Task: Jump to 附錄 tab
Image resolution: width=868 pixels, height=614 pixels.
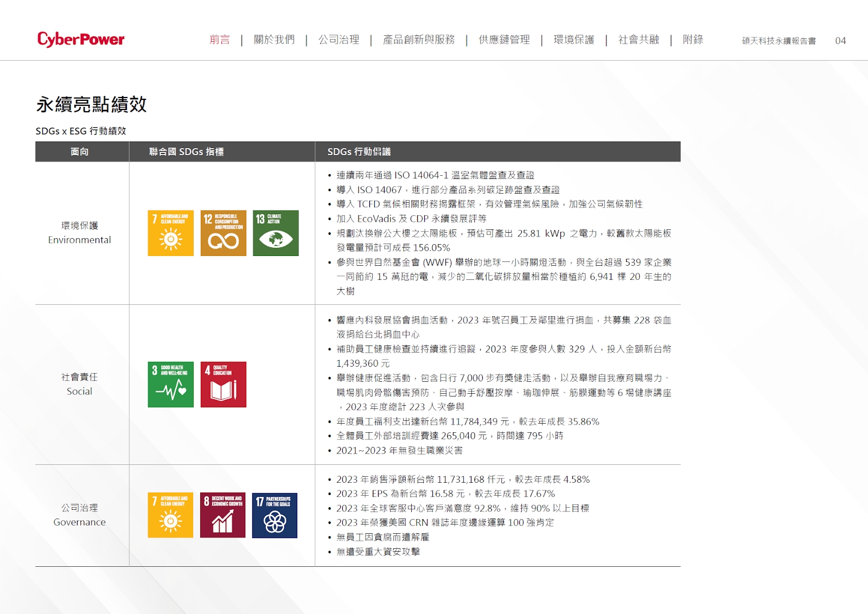Action: coord(693,40)
